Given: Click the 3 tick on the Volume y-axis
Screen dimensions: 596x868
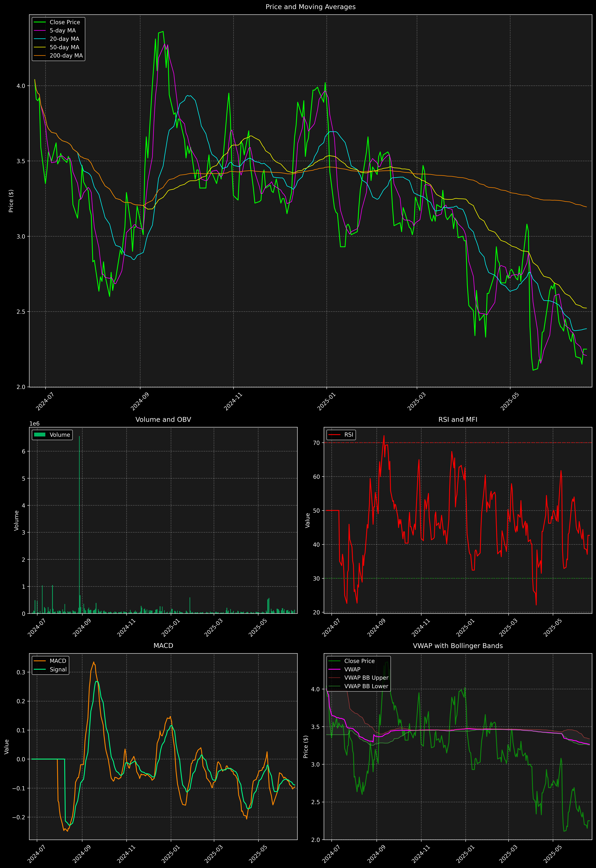Looking at the screenshot, I should tap(23, 533).
